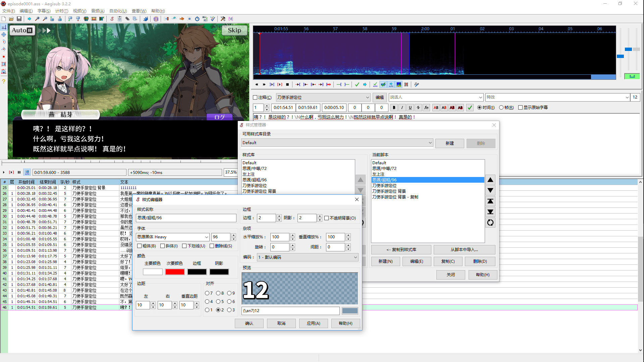Open the font name 思源黑体 Heavy dropdown
The height and width of the screenshot is (362, 644).
[173, 237]
